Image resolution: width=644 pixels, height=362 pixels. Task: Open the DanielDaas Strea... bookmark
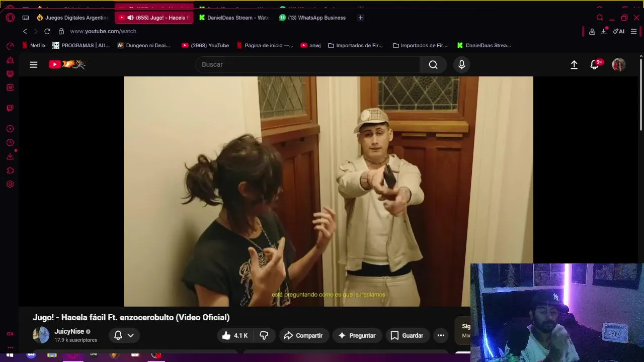point(484,45)
